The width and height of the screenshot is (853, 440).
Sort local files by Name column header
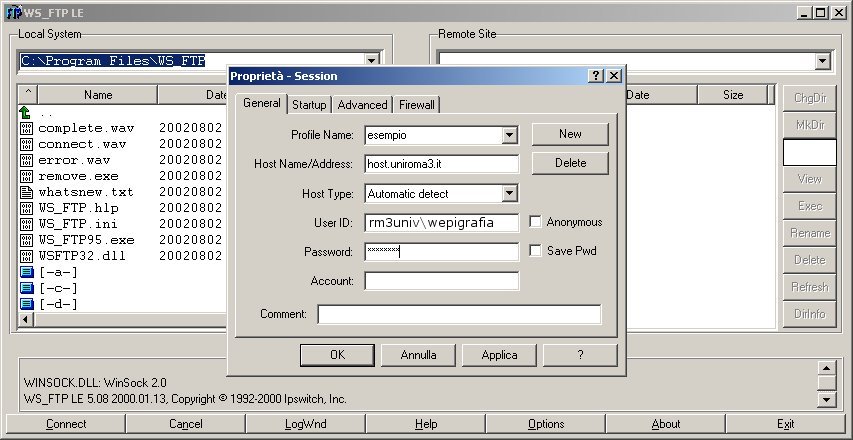tap(98, 95)
